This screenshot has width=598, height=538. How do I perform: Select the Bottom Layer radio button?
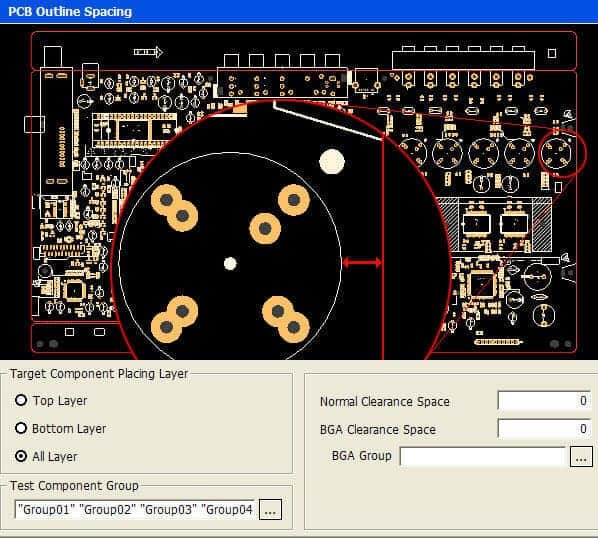[21, 428]
